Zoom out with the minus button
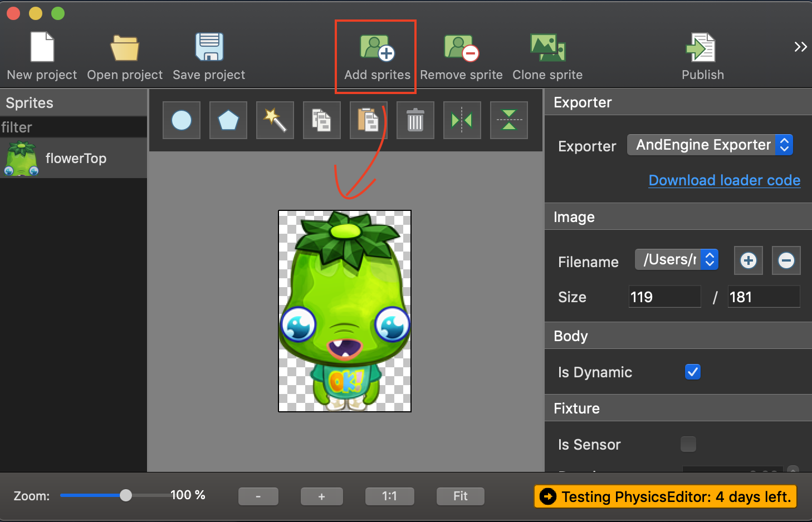The width and height of the screenshot is (812, 522). 258,496
